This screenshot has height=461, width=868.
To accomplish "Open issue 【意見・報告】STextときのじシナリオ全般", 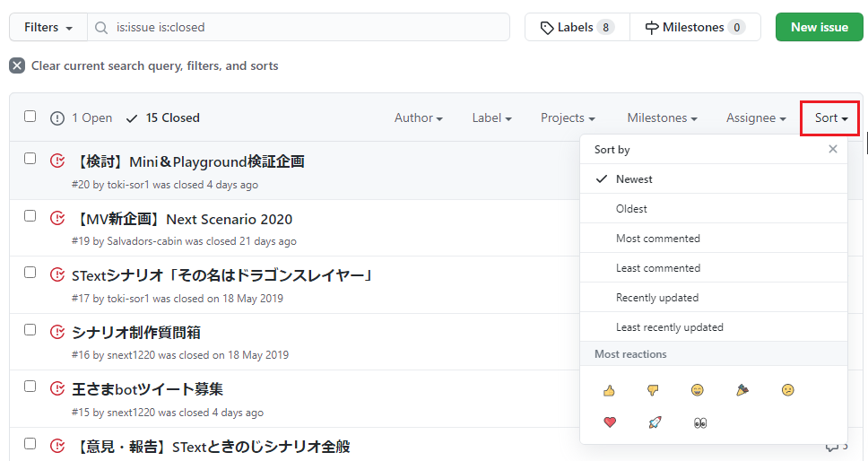I will (x=212, y=446).
